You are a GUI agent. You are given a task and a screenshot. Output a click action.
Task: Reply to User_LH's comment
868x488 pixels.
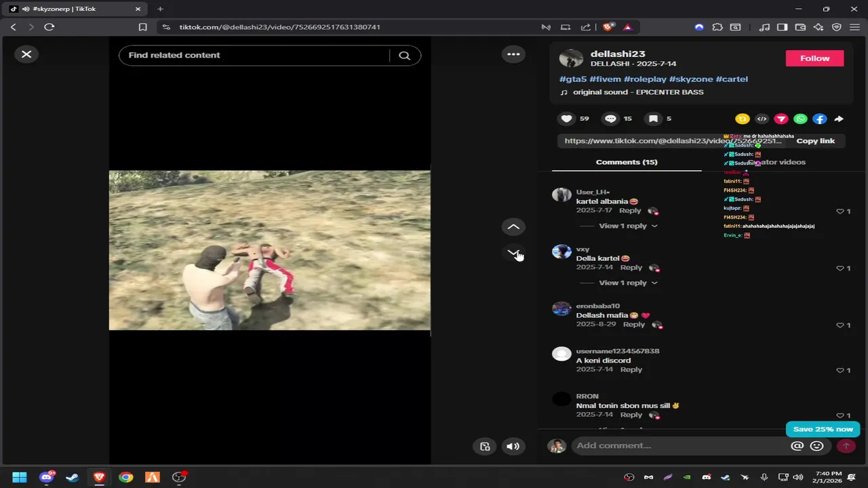click(630, 211)
